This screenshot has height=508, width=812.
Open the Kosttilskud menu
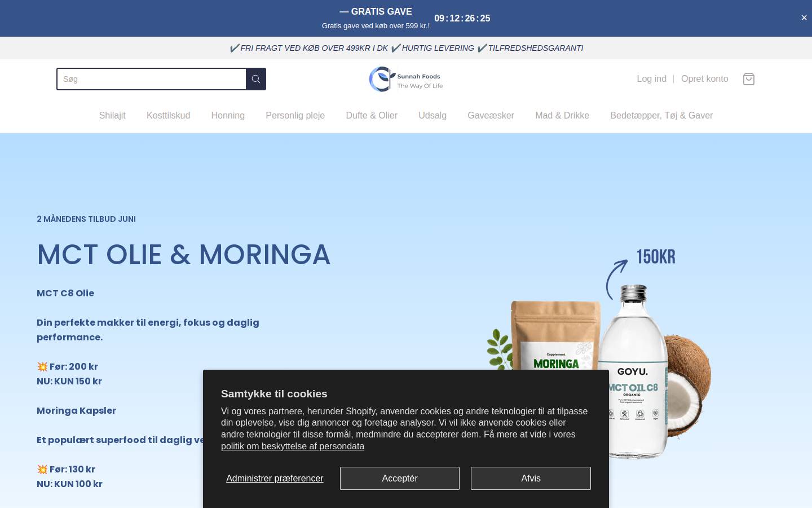coord(168,116)
